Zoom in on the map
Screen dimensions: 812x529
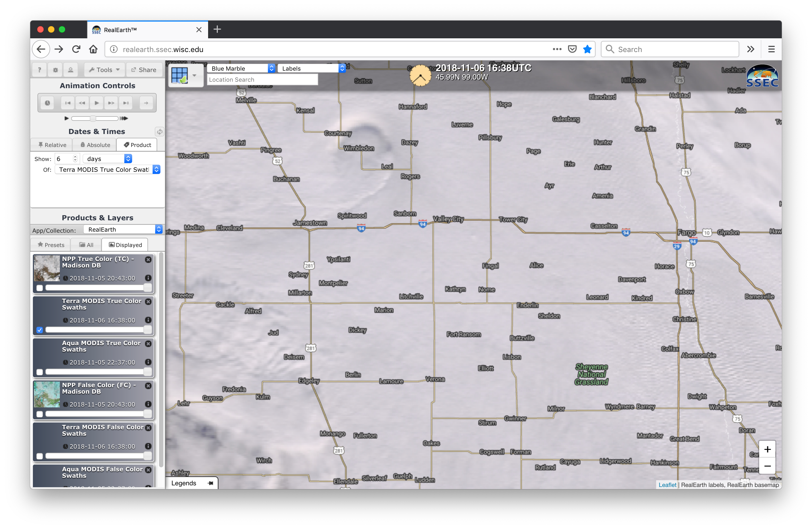pos(767,449)
